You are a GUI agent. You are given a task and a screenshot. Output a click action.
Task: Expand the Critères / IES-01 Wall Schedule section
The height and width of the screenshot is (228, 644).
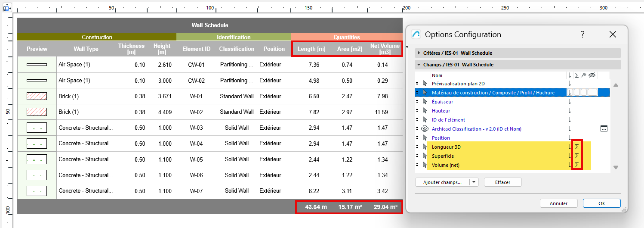pyautogui.click(x=419, y=53)
